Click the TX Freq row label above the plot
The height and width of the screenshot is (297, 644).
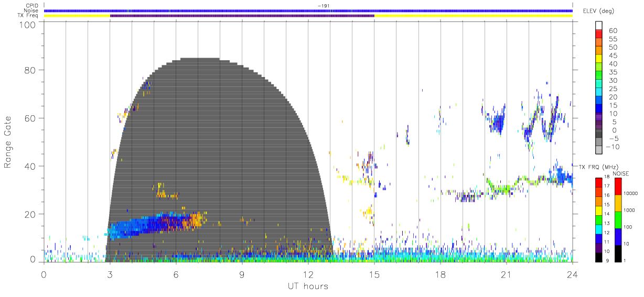pos(29,16)
